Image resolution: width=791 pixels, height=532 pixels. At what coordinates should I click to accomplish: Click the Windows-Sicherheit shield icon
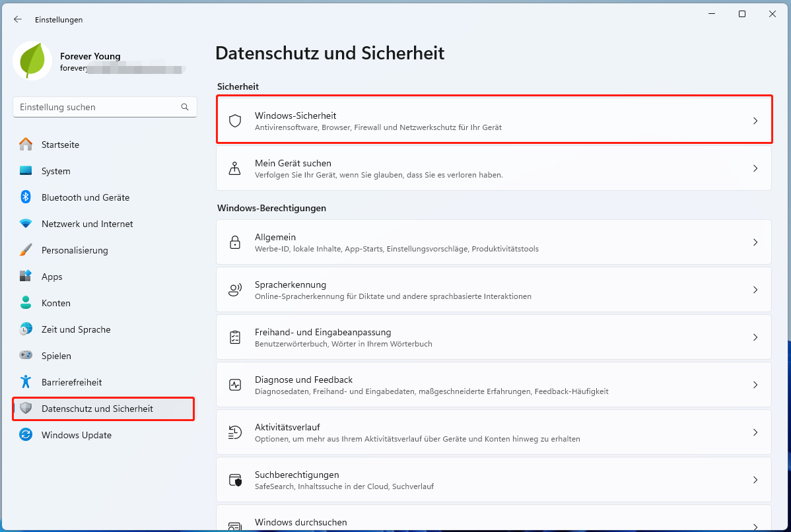[x=235, y=119]
